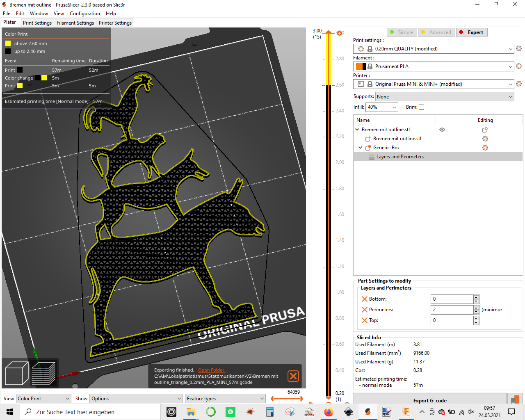
Task: Switch to Advanced mode
Action: click(436, 32)
